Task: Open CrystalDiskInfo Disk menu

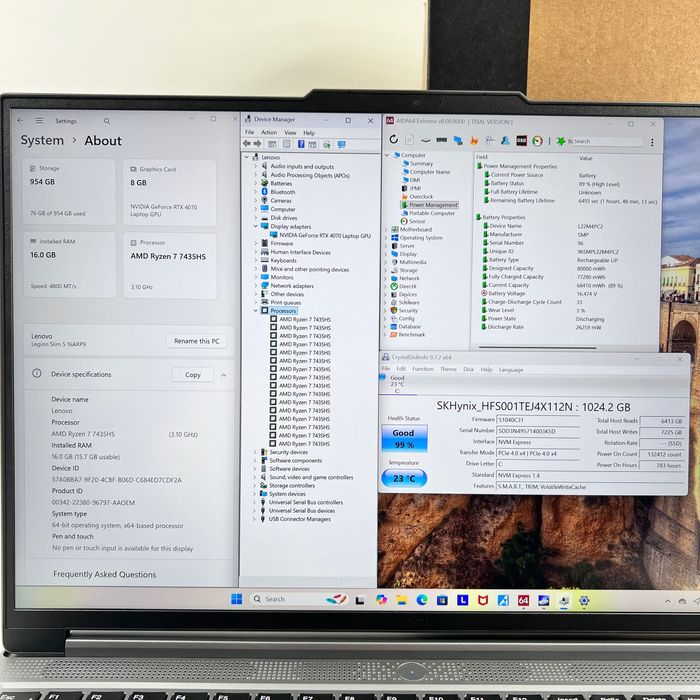Action: pyautogui.click(x=468, y=369)
